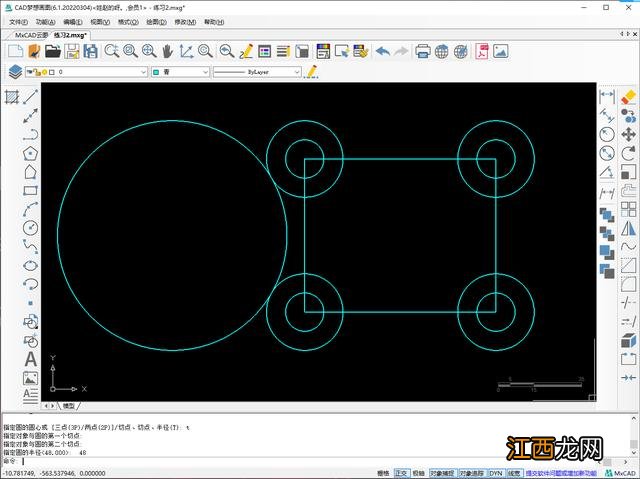Toggle DYN dynamic input
Image resolution: width=640 pixels, height=479 pixels.
coord(494,473)
